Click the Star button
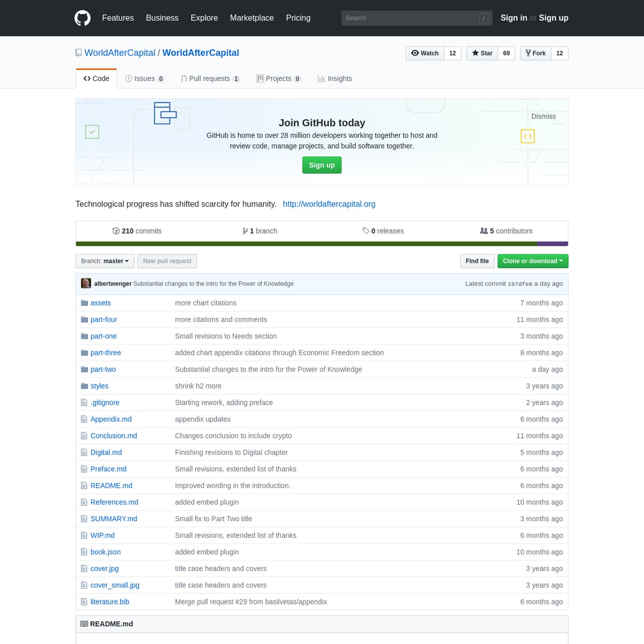 (x=482, y=53)
